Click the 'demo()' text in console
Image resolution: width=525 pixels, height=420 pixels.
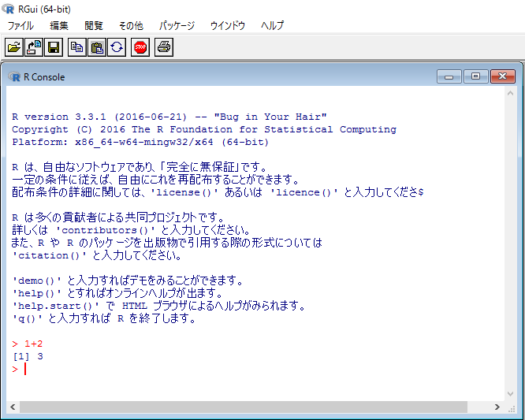tap(36, 281)
